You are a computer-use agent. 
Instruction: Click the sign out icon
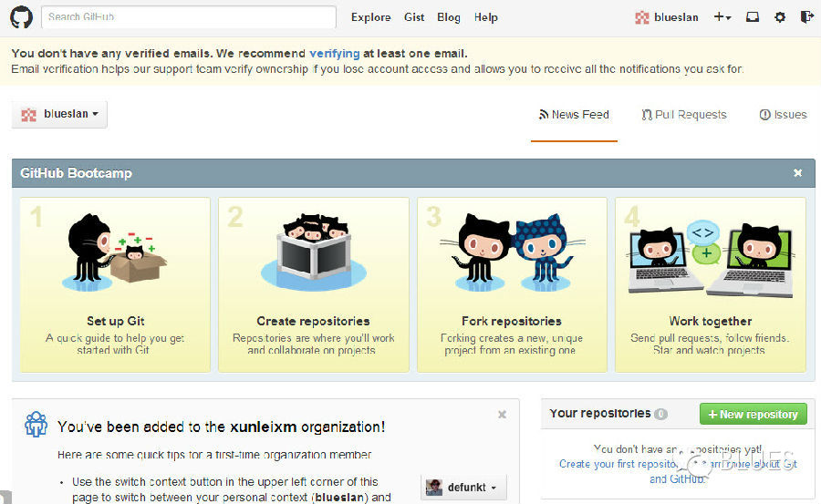[x=807, y=17]
